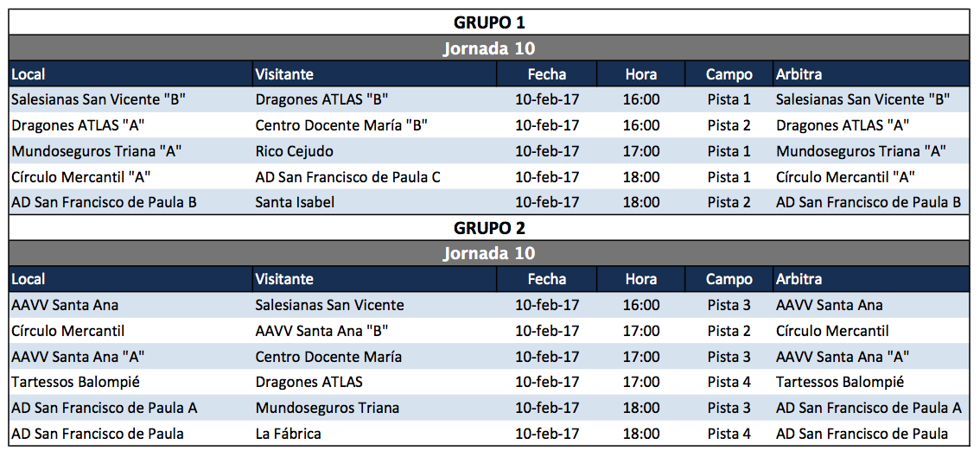Screen dimensions: 980x457
Task: Select Mundoseguros Triana "A" in Local column
Action: (x=96, y=151)
